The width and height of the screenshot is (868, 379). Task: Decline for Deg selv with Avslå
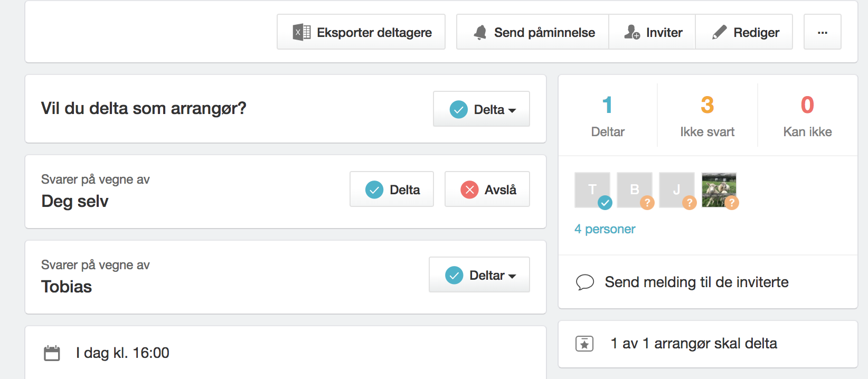click(x=487, y=189)
